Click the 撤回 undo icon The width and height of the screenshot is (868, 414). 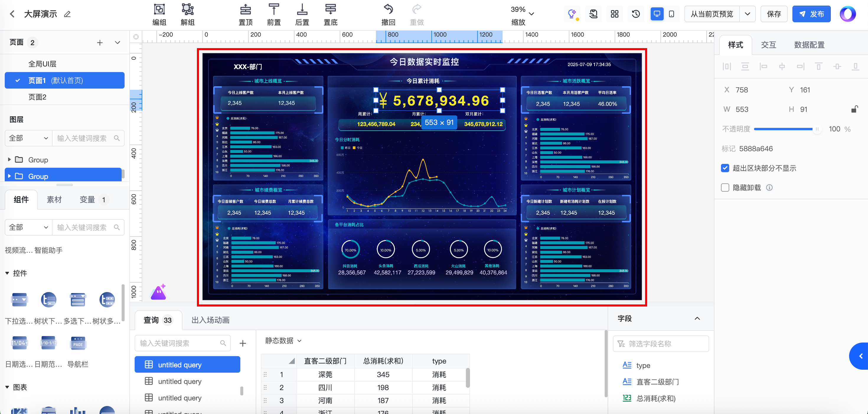click(x=388, y=9)
